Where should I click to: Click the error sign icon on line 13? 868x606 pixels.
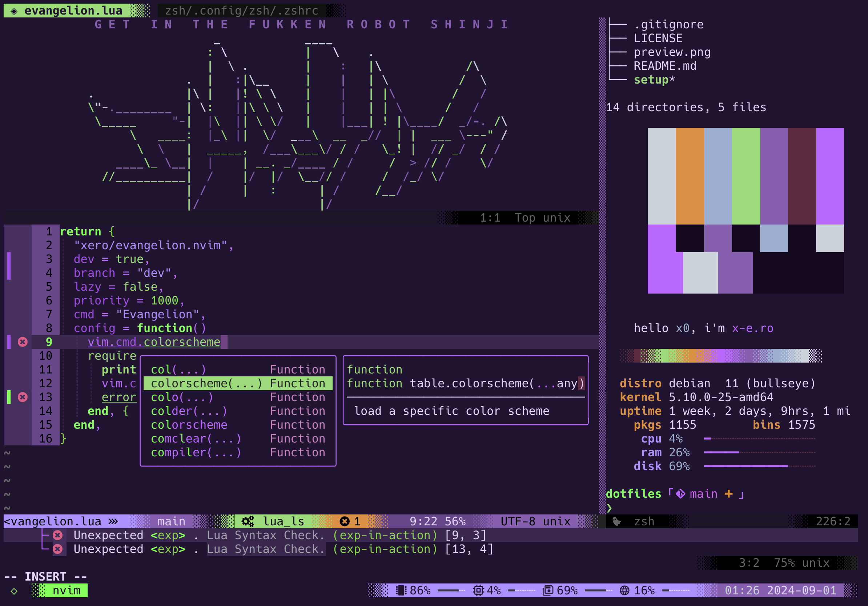pyautogui.click(x=23, y=397)
